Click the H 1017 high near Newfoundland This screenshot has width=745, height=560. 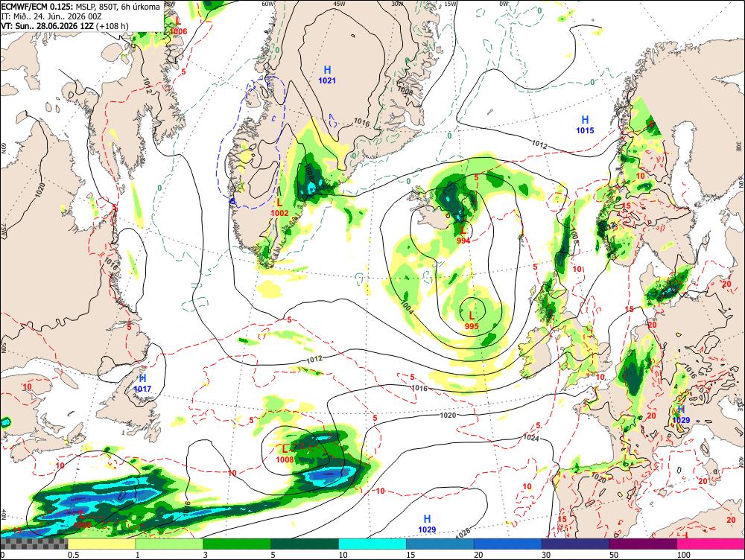coord(142,384)
